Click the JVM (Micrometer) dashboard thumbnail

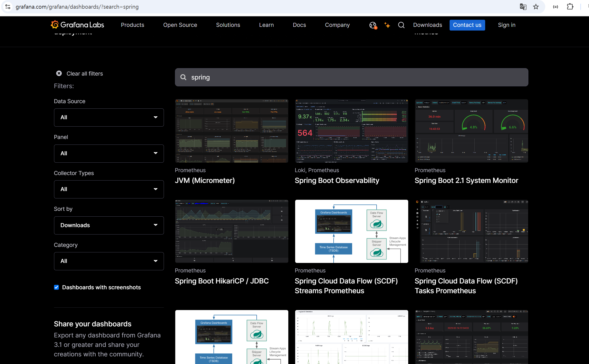click(232, 131)
